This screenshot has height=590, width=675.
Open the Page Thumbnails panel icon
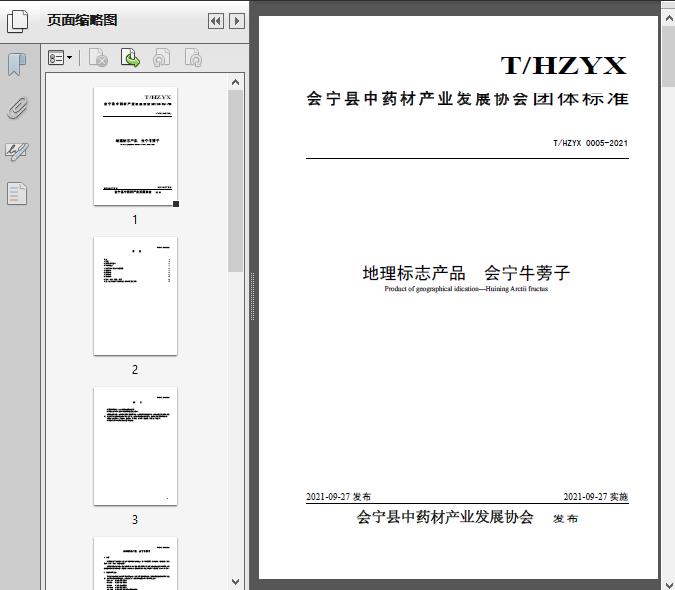click(x=18, y=21)
